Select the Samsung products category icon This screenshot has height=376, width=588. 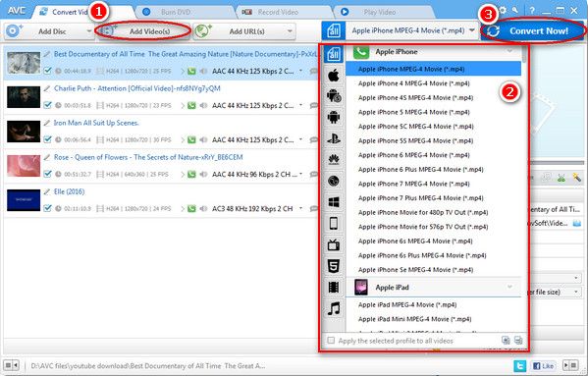point(334,96)
